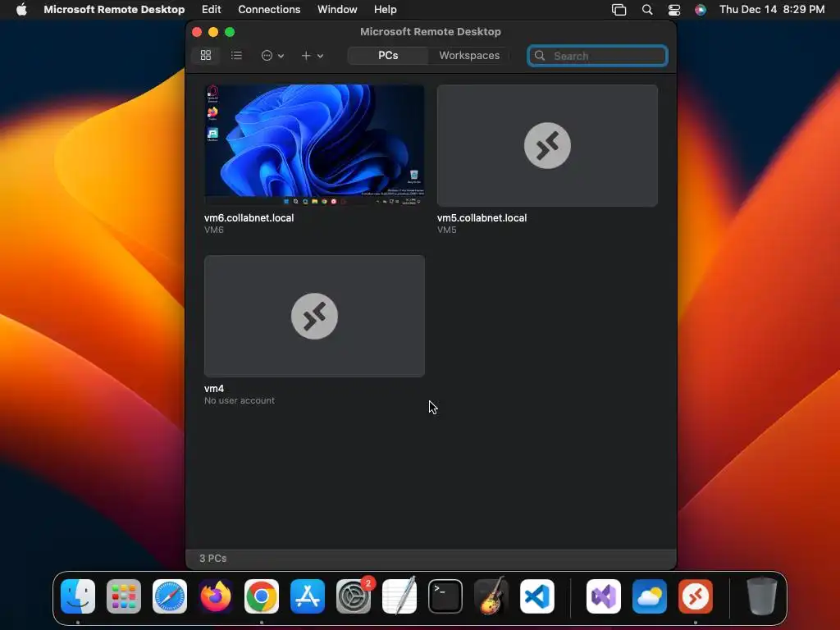This screenshot has width=840, height=630.
Task: Open the ellipsis actions menu
Action: [272, 55]
